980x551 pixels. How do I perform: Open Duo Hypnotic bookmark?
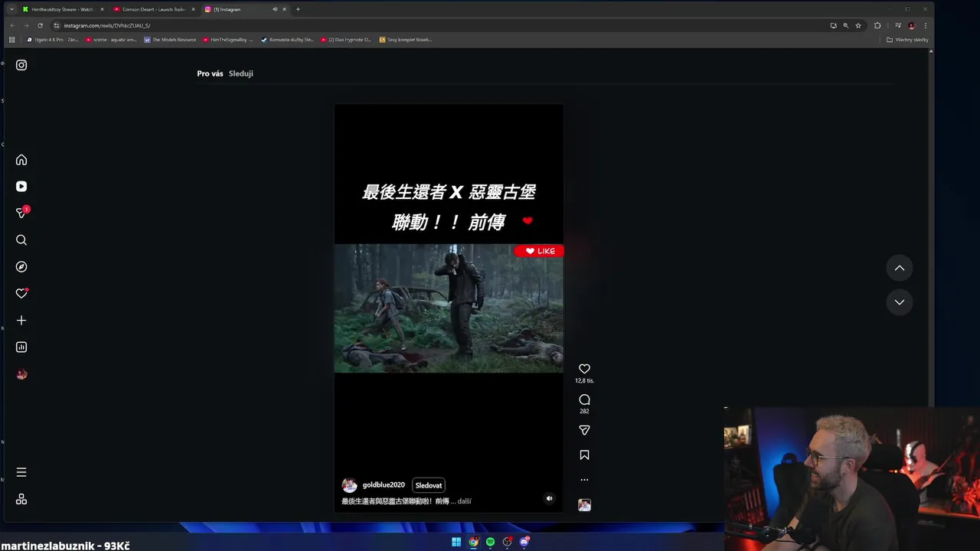pos(345,40)
